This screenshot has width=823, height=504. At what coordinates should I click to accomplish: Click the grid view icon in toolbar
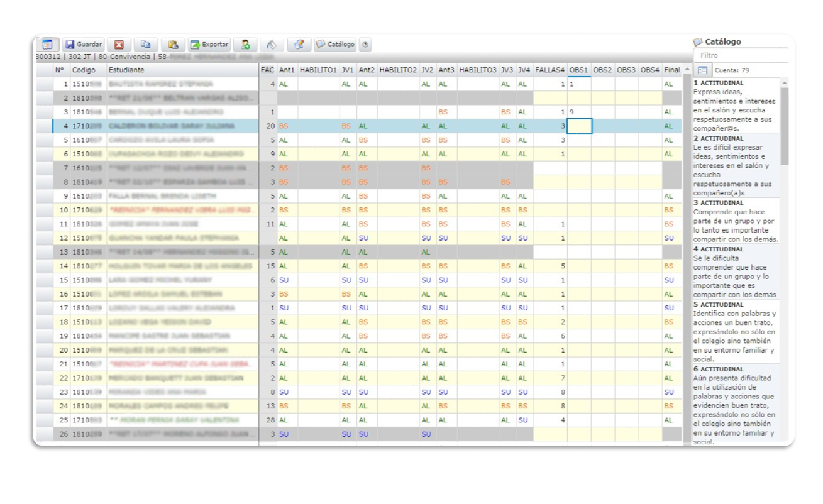47,45
